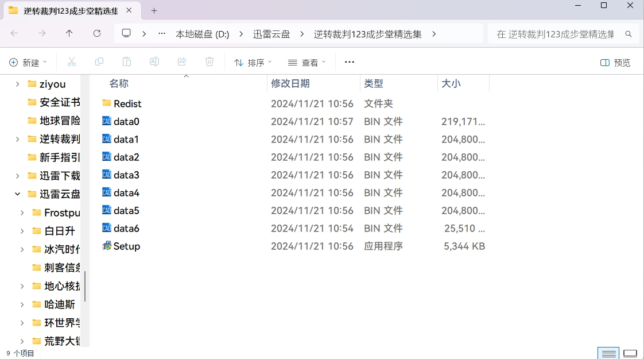This screenshot has width=644, height=359.
Task: Go up one directory level
Action: [x=69, y=34]
